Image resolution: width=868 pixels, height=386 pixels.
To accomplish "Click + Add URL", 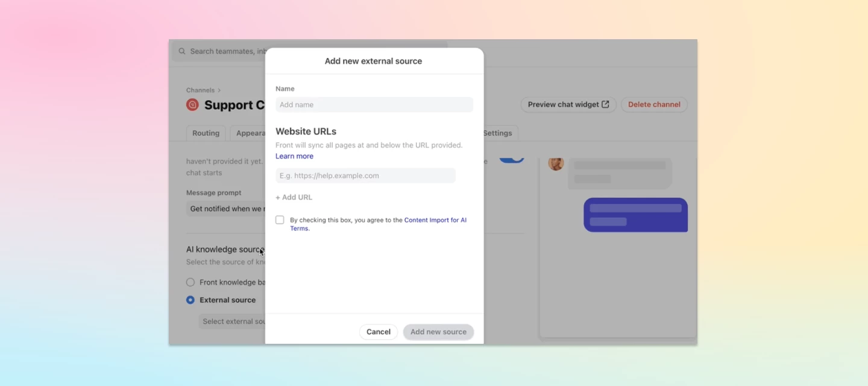I will pyautogui.click(x=294, y=197).
